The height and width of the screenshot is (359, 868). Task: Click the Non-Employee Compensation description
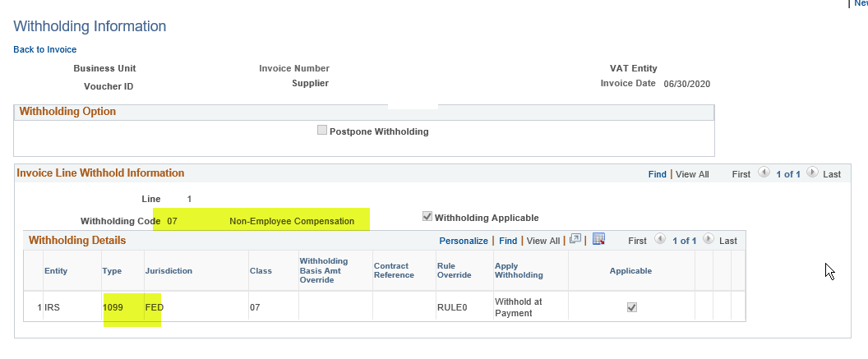point(292,221)
